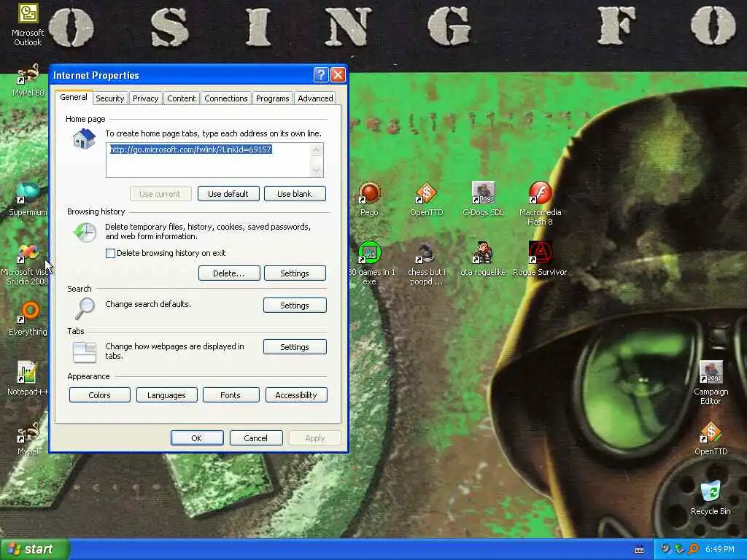Click the taskbar clock showing 6:49 PM
Viewport: 747px width, 560px height.
(720, 550)
